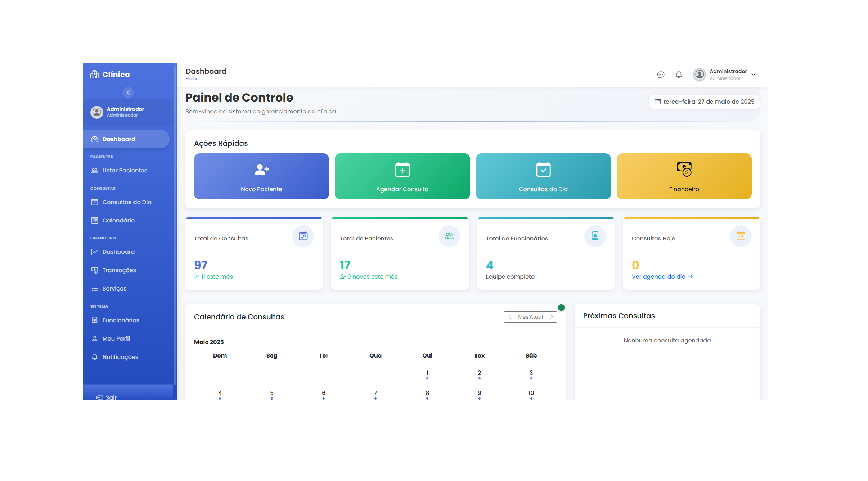Click the Consultas Hoje calendar icon

point(741,236)
